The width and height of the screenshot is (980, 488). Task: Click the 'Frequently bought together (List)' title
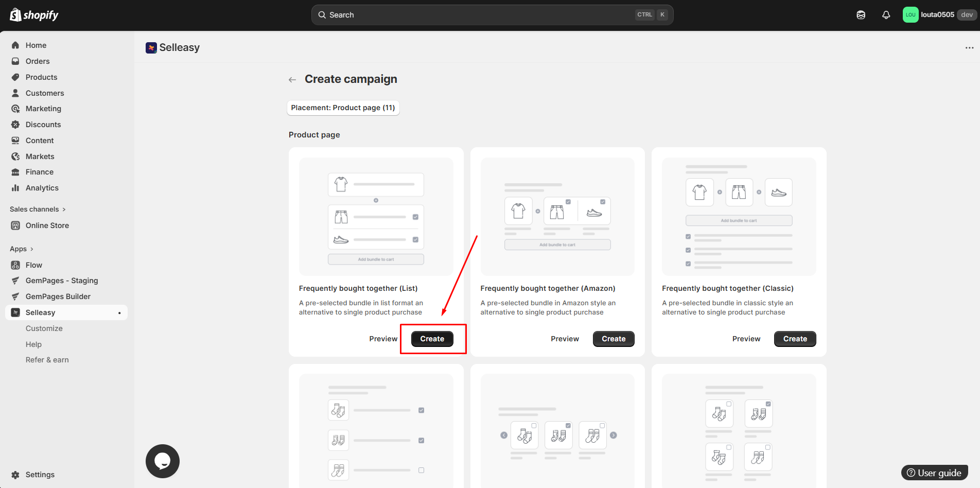(358, 288)
